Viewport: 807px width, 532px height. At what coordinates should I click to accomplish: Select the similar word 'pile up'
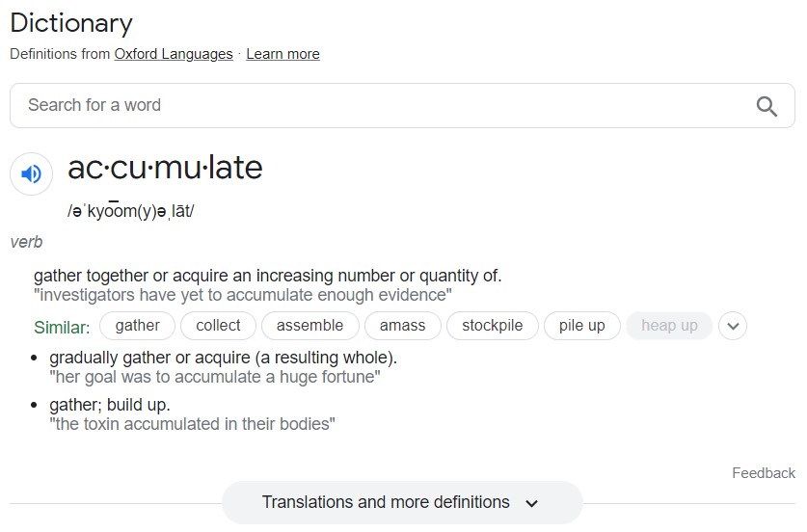point(582,326)
